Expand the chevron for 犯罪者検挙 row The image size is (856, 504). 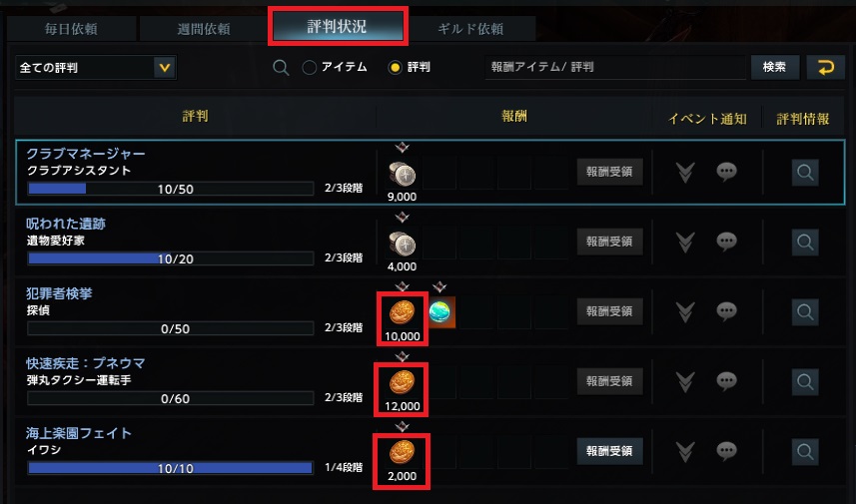click(x=685, y=312)
